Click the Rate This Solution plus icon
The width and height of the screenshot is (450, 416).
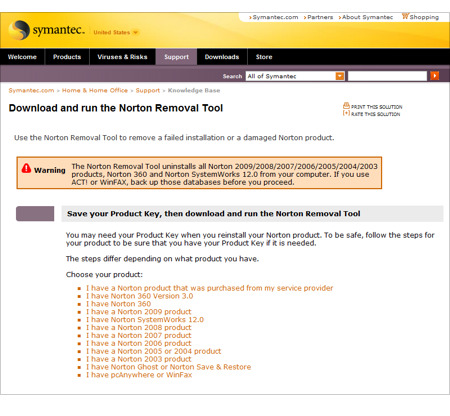pos(346,113)
